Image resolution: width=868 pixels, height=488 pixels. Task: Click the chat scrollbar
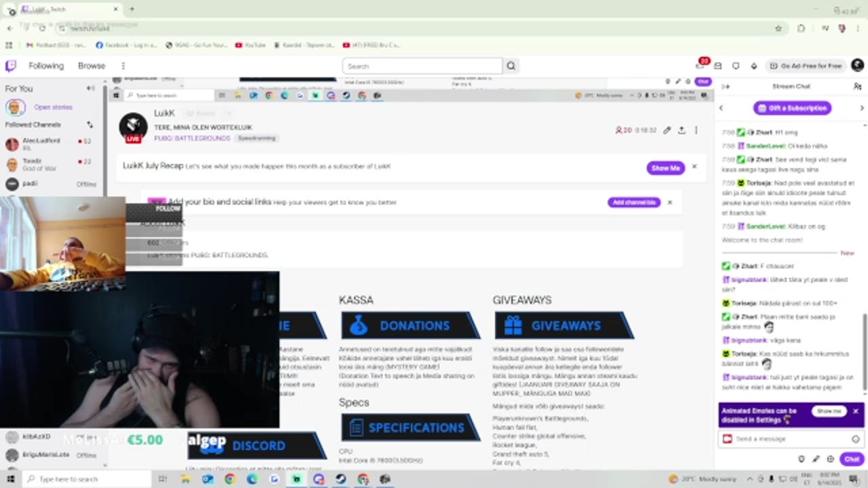(864, 351)
